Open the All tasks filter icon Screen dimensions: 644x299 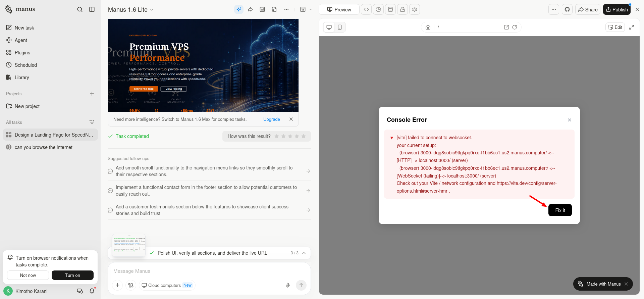point(92,122)
